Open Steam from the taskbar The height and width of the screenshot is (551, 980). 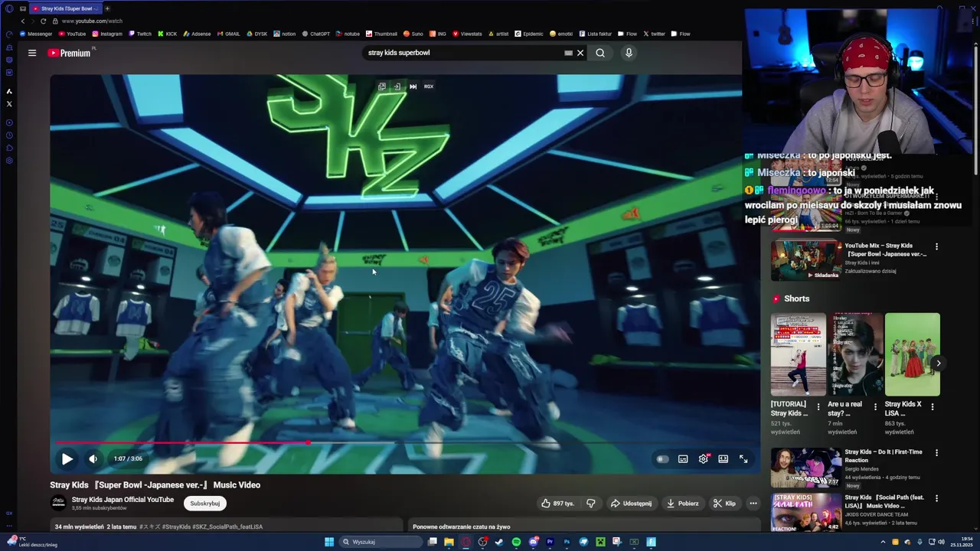tap(499, 542)
